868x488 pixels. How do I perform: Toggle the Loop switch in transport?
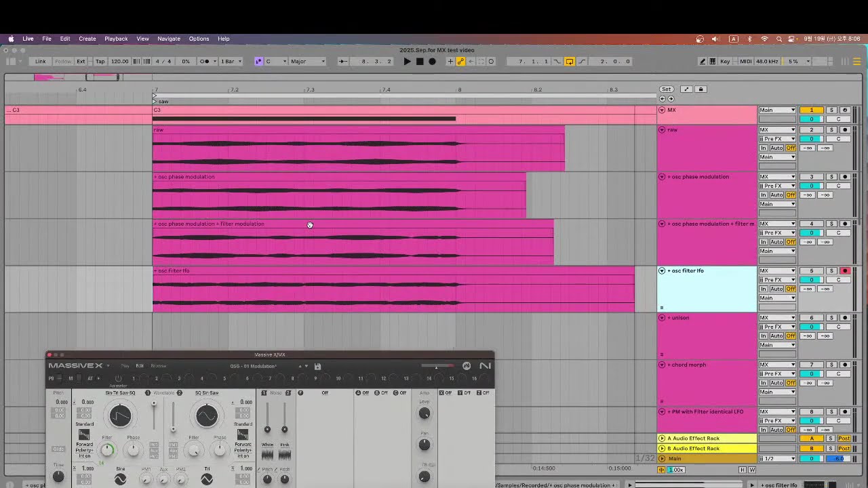[x=570, y=62]
